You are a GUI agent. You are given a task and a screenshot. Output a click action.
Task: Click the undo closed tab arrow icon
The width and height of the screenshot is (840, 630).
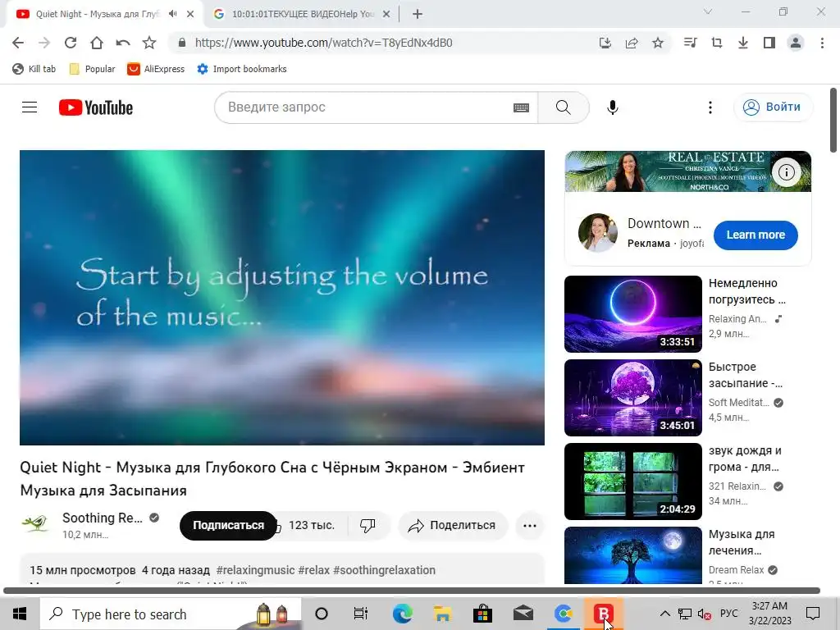tap(123, 43)
